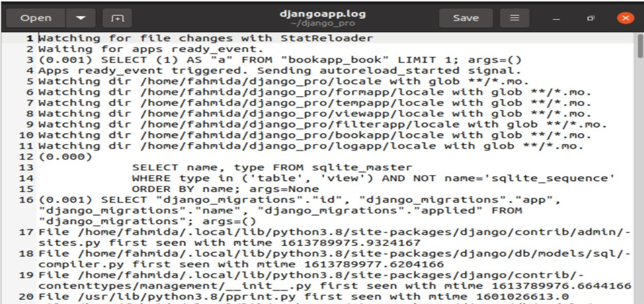Save the djangoapp.log file

point(465,18)
